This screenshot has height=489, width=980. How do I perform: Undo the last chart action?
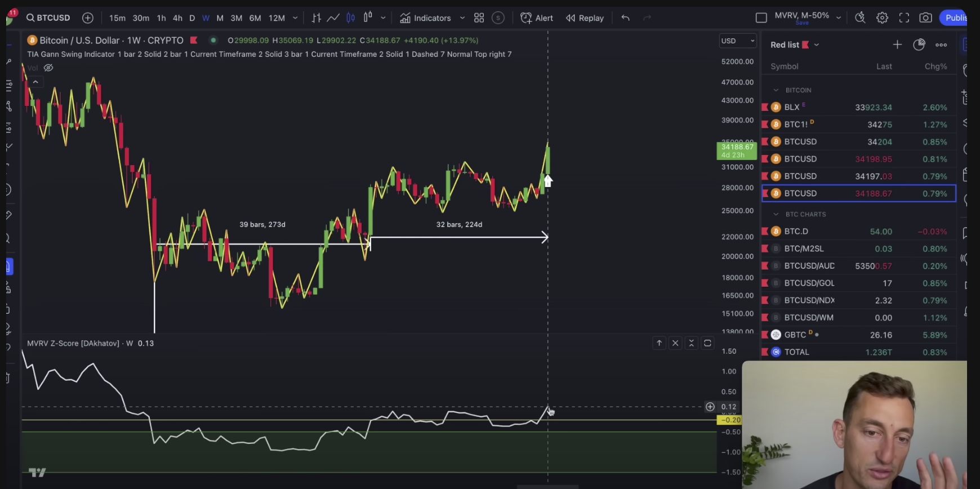625,18
